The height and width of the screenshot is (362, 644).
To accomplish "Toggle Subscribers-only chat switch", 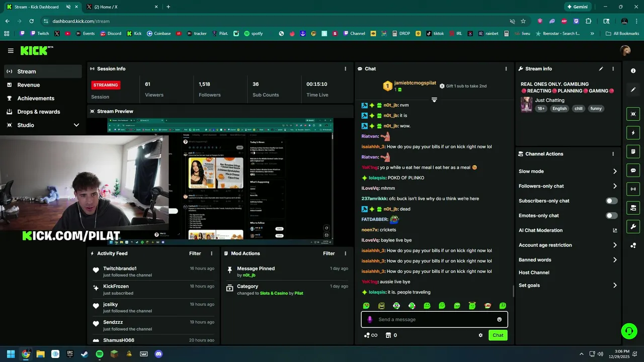I will coord(611,201).
